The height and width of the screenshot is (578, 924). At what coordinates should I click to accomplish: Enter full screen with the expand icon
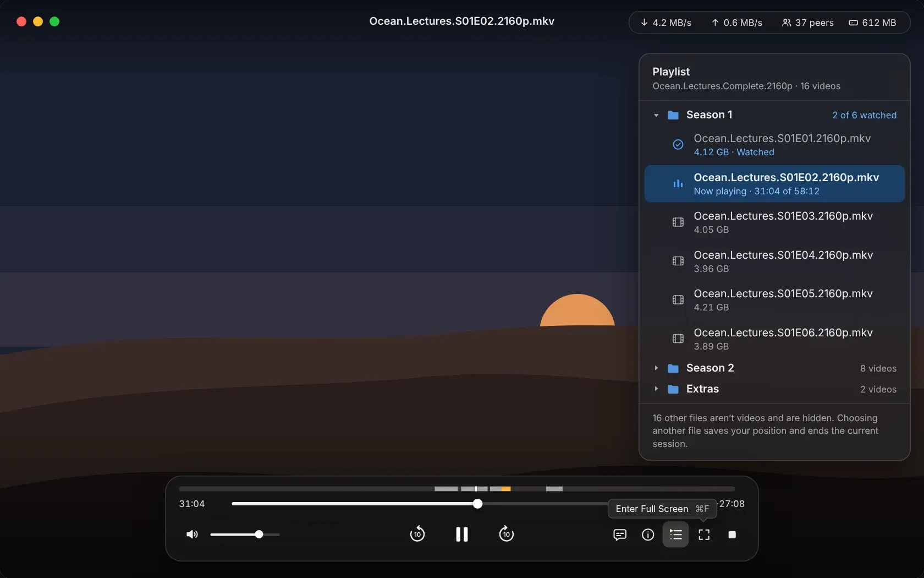(704, 535)
